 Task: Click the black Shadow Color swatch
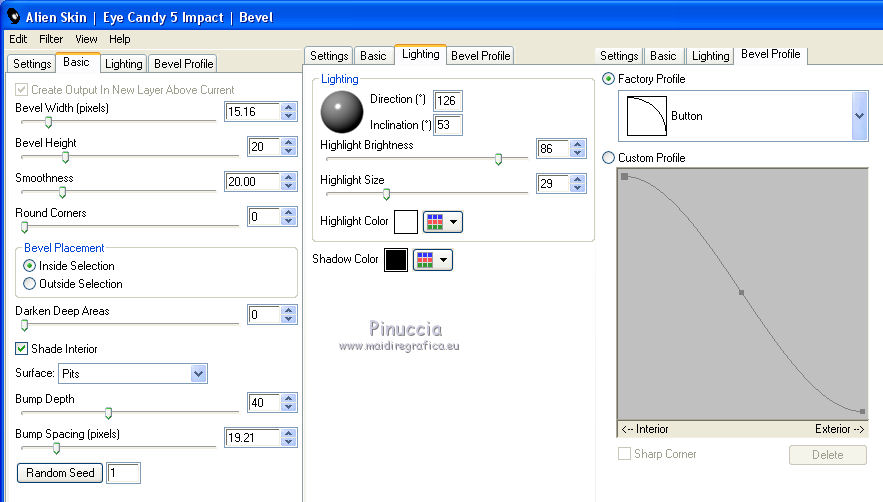coord(396,260)
